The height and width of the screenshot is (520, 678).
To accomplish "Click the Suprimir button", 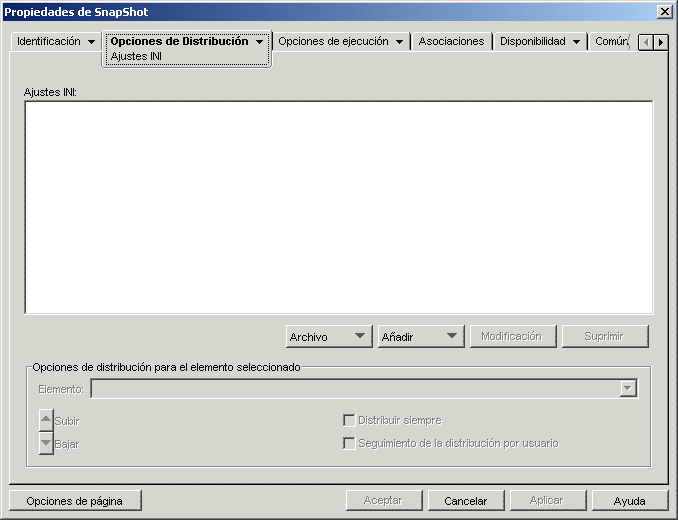I will (605, 337).
